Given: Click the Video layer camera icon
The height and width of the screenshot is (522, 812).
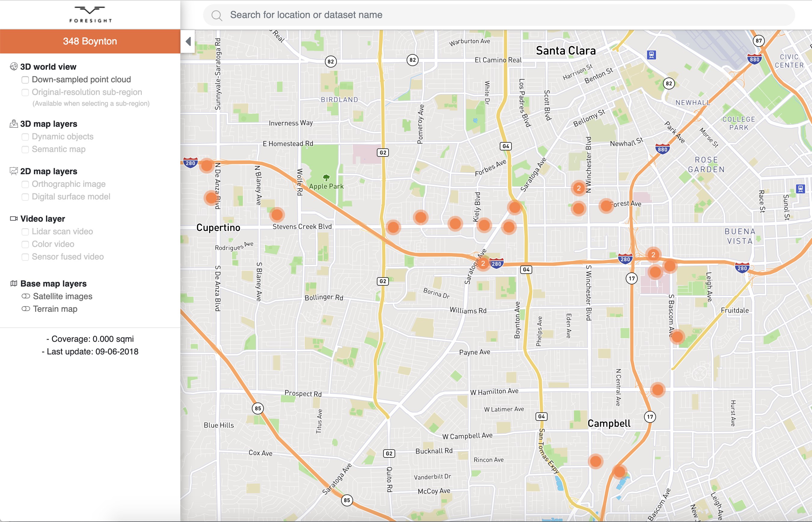Looking at the screenshot, I should (x=14, y=219).
